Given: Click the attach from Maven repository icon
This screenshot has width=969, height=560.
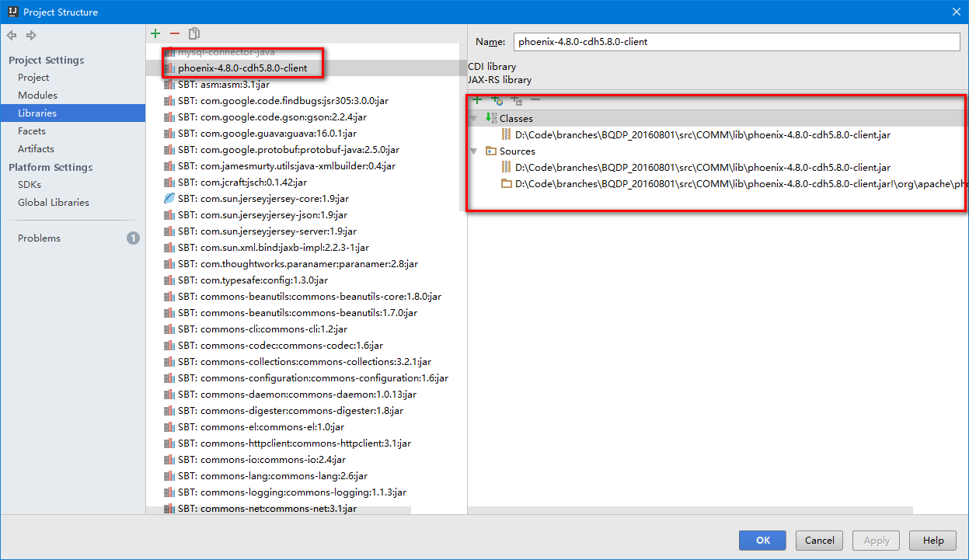Looking at the screenshot, I should [497, 100].
